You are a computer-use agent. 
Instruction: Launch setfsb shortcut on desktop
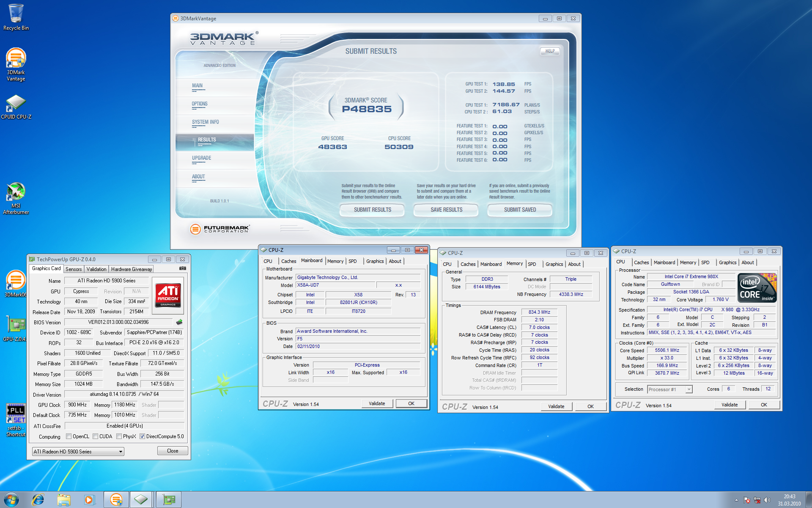[x=16, y=420]
